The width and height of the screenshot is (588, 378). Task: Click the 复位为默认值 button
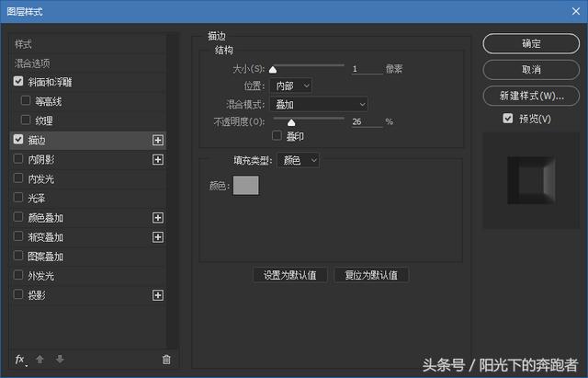click(x=371, y=275)
